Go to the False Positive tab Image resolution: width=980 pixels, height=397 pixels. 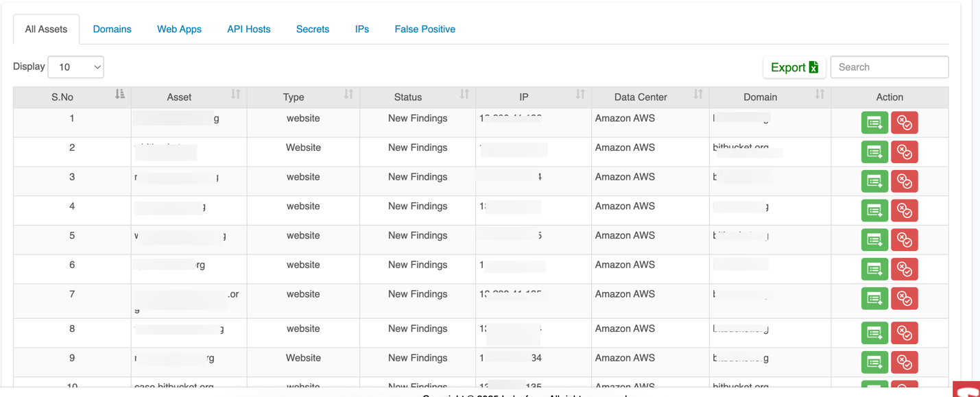[425, 29]
